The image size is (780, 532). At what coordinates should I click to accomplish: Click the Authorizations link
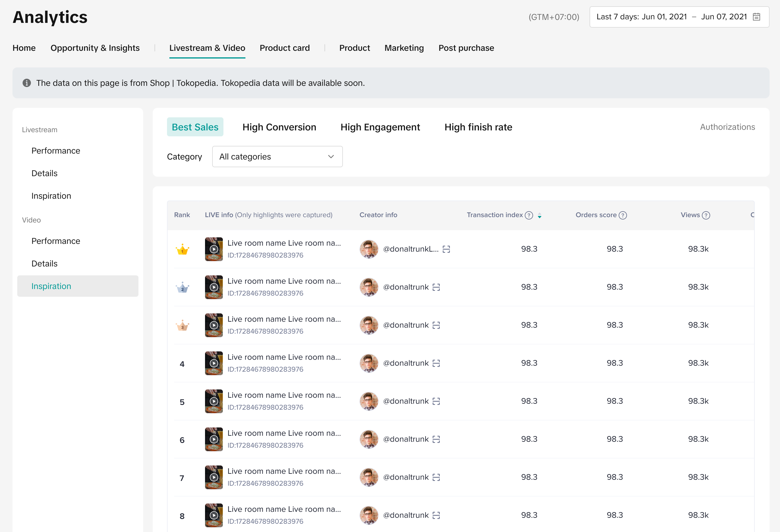tap(727, 127)
